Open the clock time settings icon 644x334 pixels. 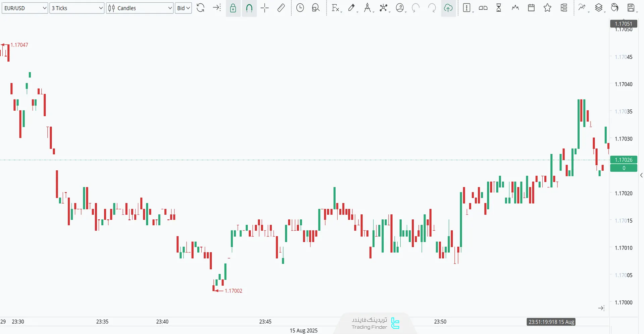pos(300,8)
